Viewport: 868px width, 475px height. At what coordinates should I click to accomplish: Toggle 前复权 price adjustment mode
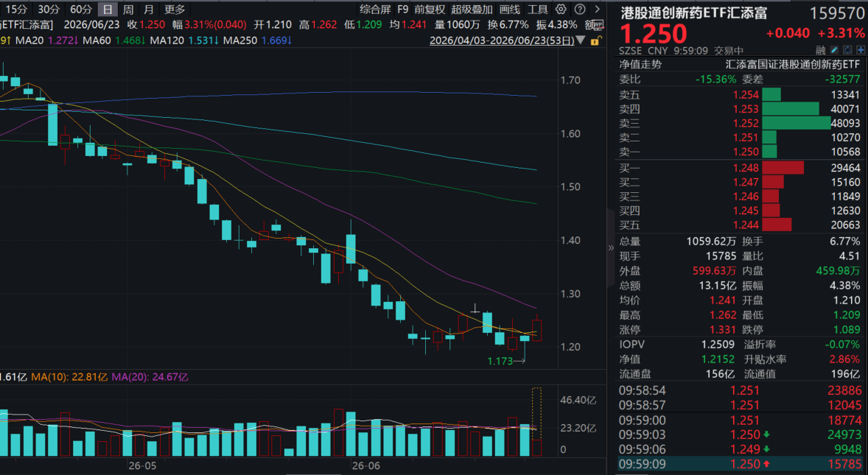pos(430,10)
